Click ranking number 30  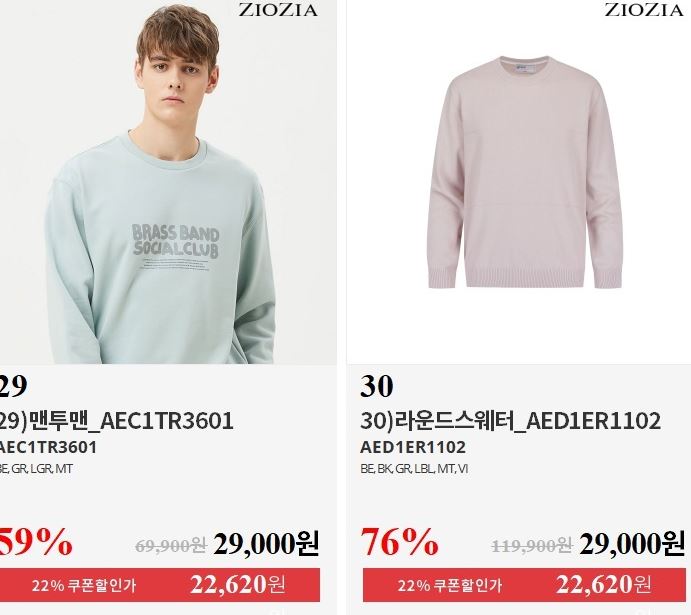point(377,386)
